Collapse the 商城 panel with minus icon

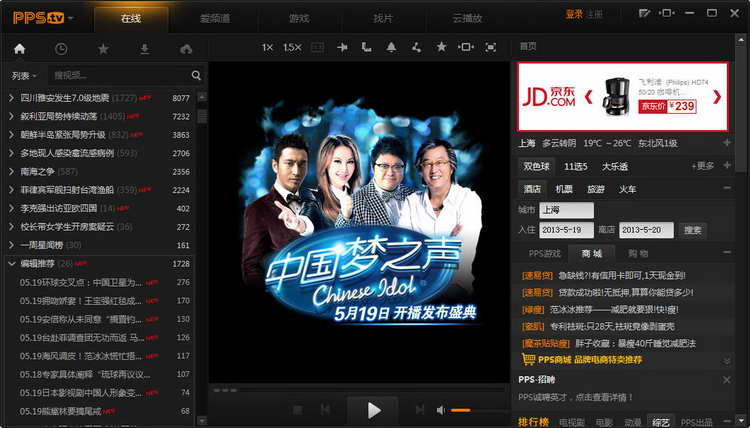pyautogui.click(x=727, y=252)
